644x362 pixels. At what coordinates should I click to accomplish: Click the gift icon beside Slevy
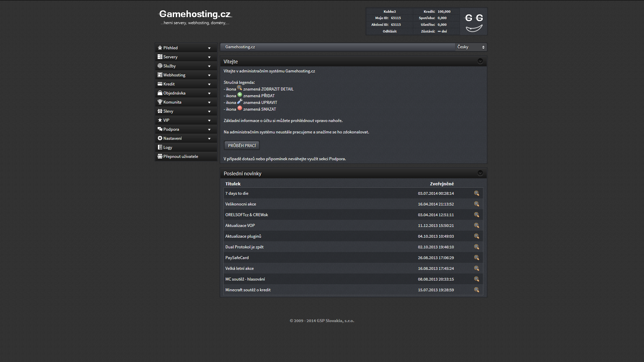pos(160,111)
